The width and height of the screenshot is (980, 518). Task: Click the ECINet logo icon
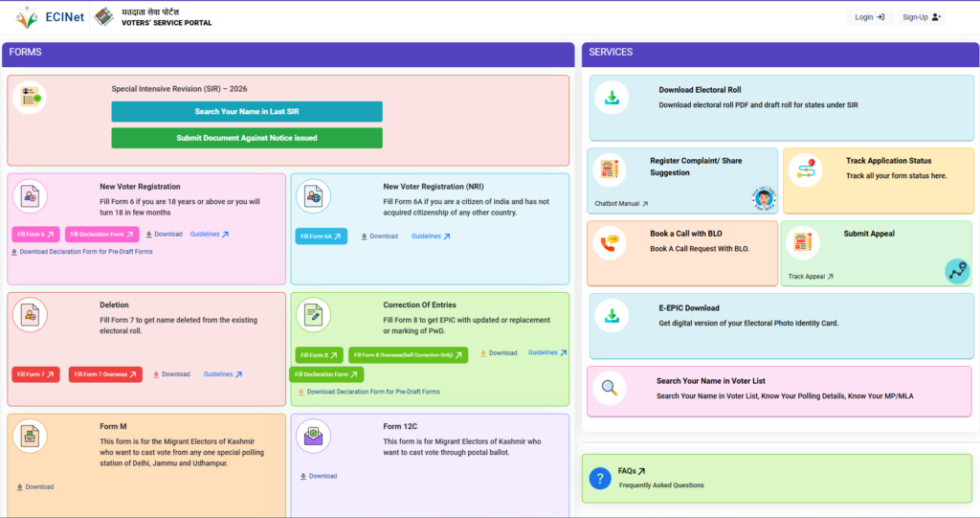[27, 17]
